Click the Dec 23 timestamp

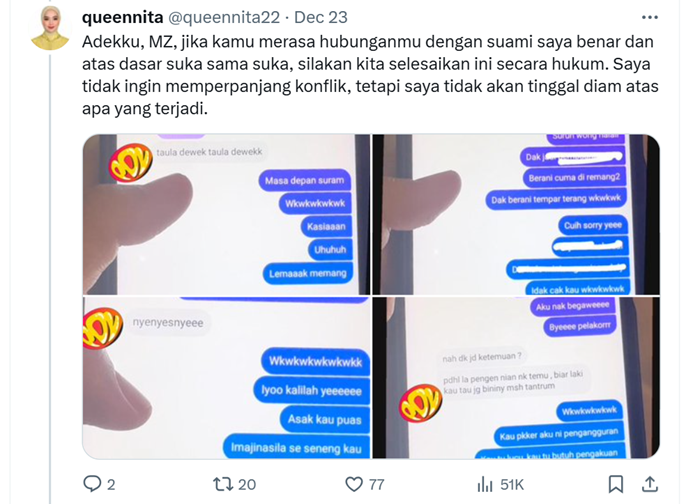[321, 17]
